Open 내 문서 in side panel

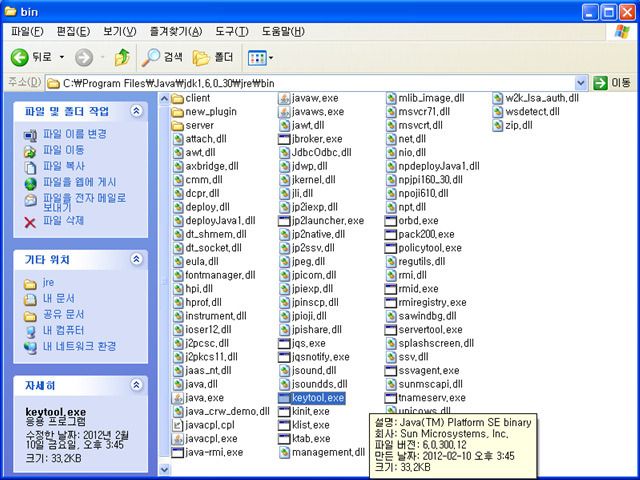59,298
